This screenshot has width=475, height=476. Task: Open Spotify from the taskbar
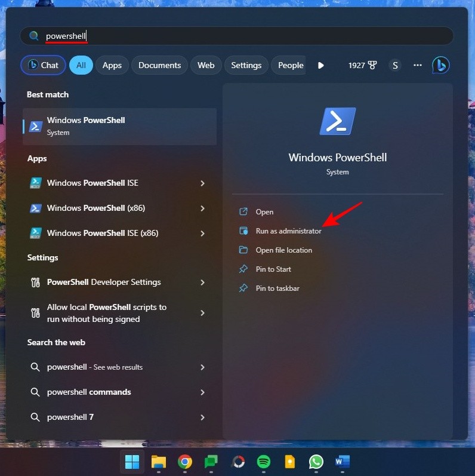click(x=263, y=462)
